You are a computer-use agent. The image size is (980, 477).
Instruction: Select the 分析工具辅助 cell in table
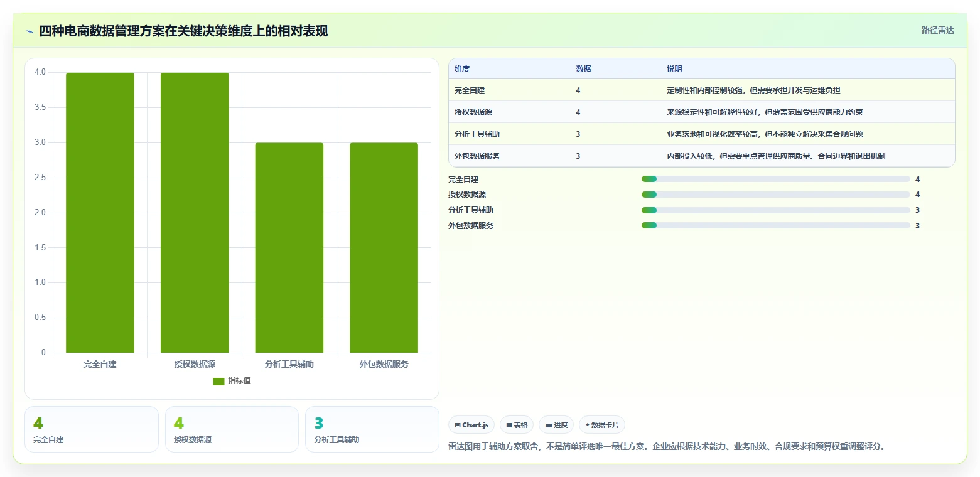point(477,134)
